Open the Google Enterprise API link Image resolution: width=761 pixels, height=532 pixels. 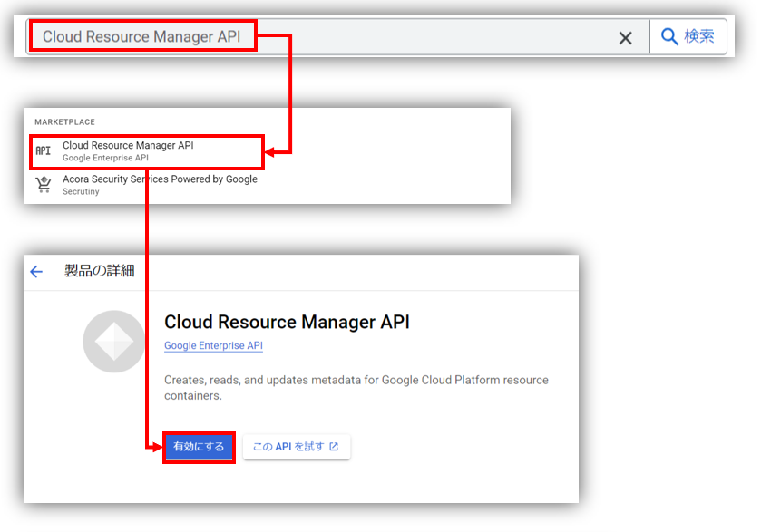click(x=212, y=345)
